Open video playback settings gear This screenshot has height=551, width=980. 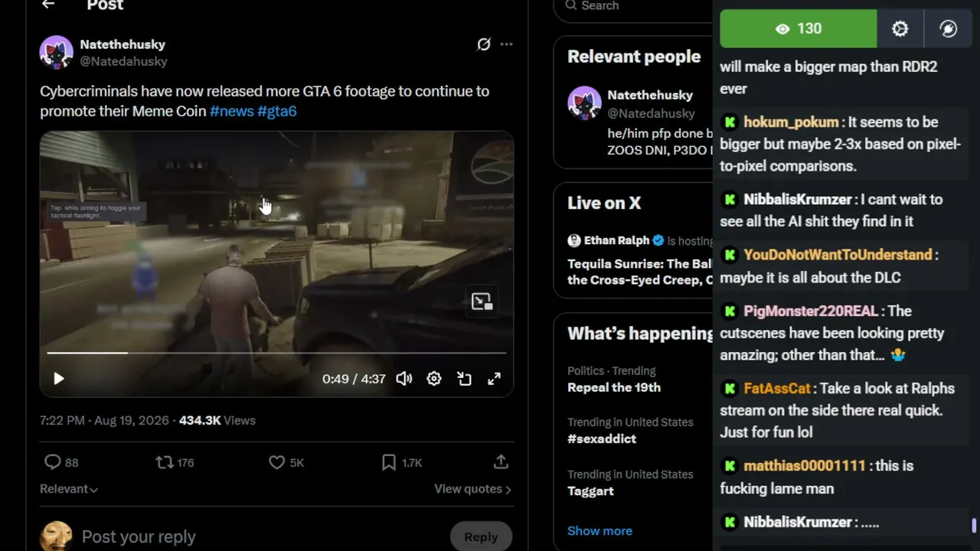[434, 378]
